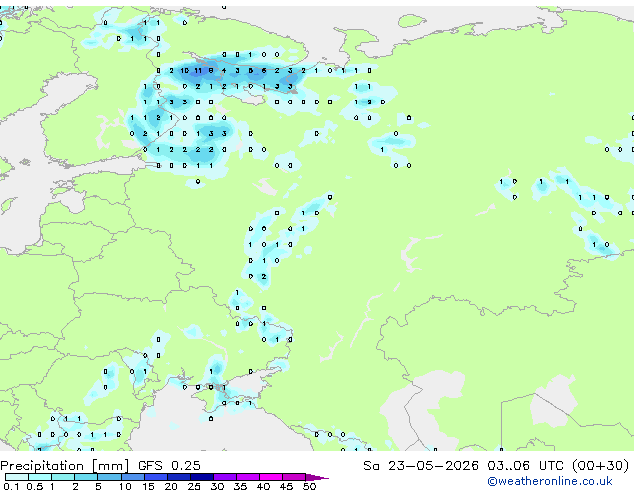The image size is (634, 490).
Task: Click the legend label '30'
Action: pos(217,486)
